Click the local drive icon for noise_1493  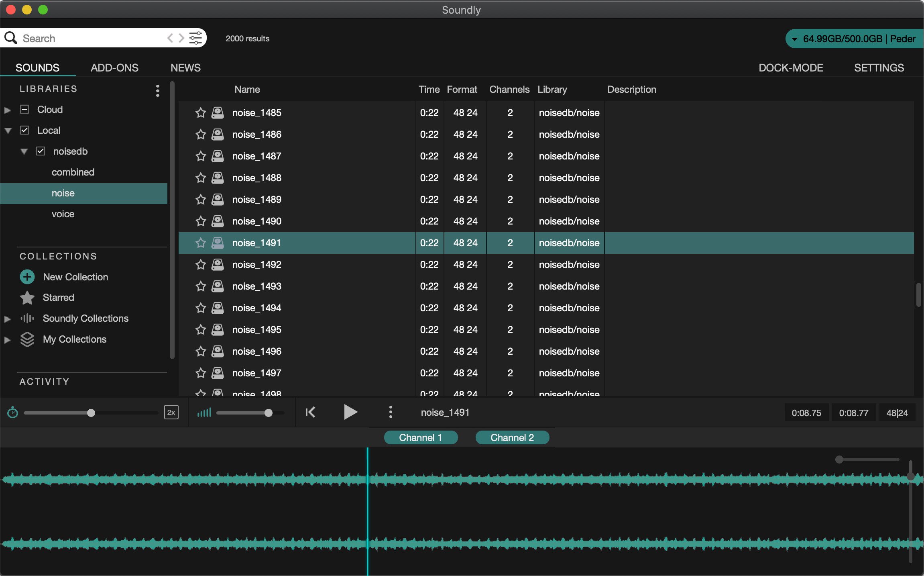click(x=218, y=286)
